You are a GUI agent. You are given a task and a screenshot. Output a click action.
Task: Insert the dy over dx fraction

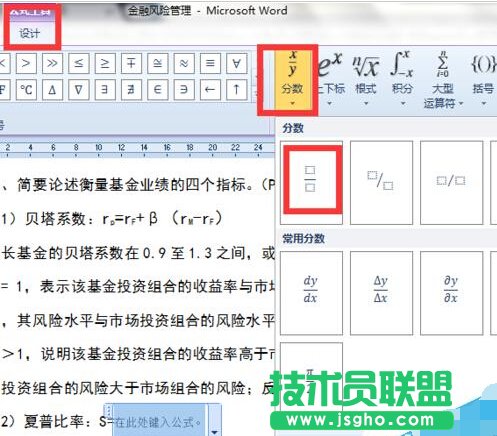311,293
